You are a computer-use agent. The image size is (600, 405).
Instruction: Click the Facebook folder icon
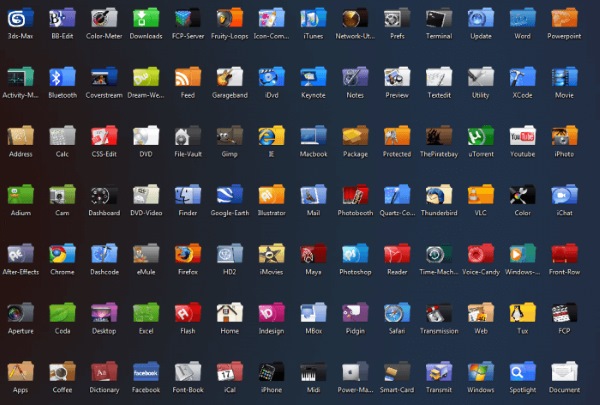146,372
